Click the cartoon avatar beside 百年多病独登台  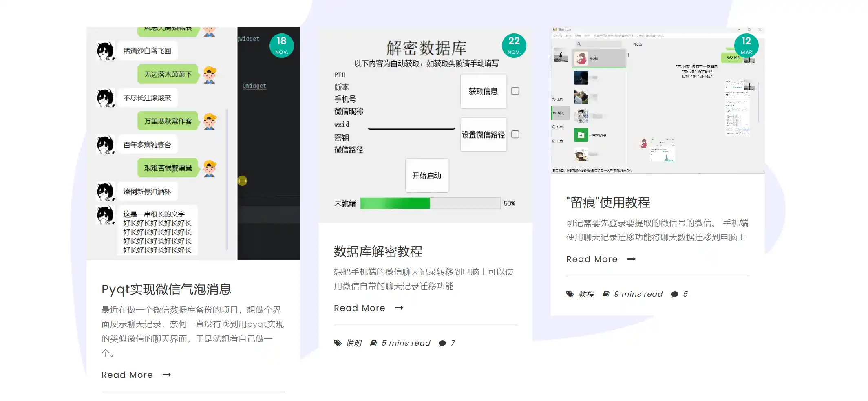105,145
